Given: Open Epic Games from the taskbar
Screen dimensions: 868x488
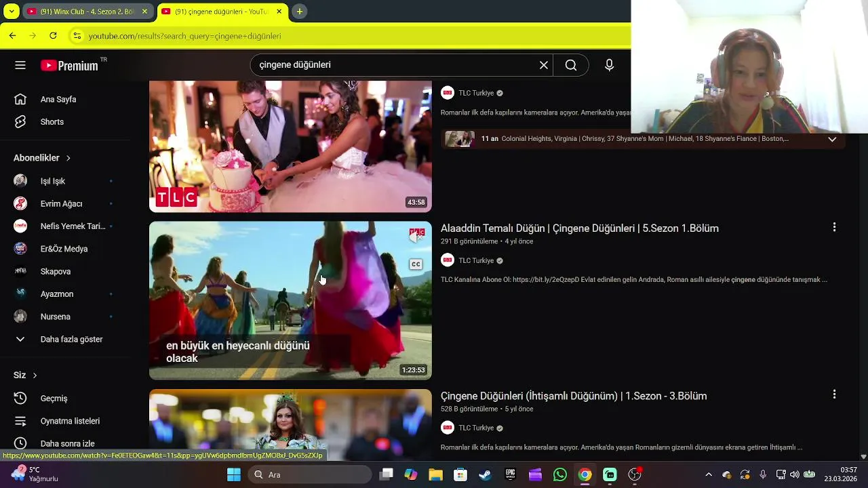Looking at the screenshot, I should (510, 474).
